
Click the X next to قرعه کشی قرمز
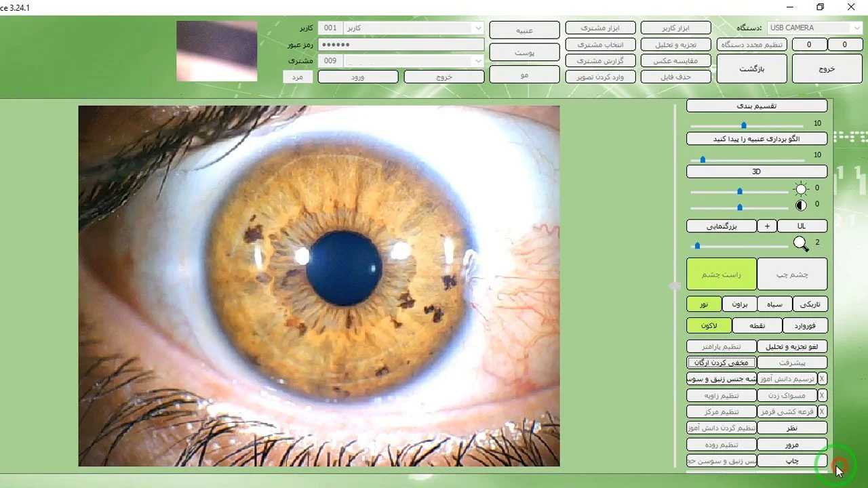click(x=823, y=411)
